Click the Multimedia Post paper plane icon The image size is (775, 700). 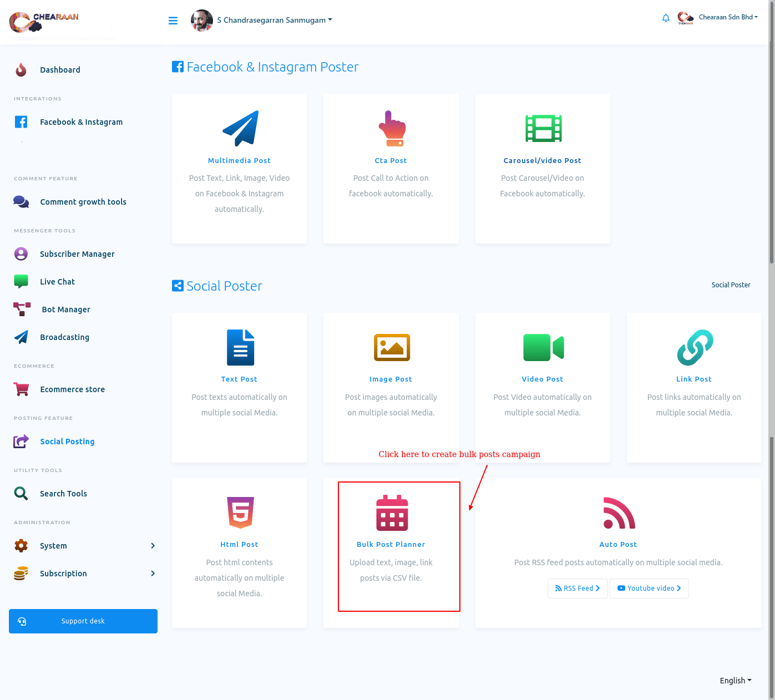240,128
